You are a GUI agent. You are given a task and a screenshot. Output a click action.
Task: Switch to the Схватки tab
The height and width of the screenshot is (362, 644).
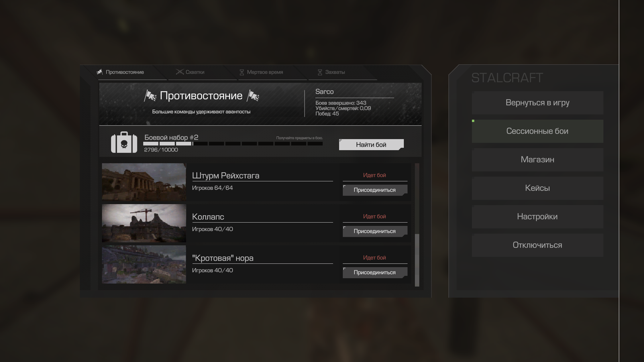pyautogui.click(x=195, y=72)
